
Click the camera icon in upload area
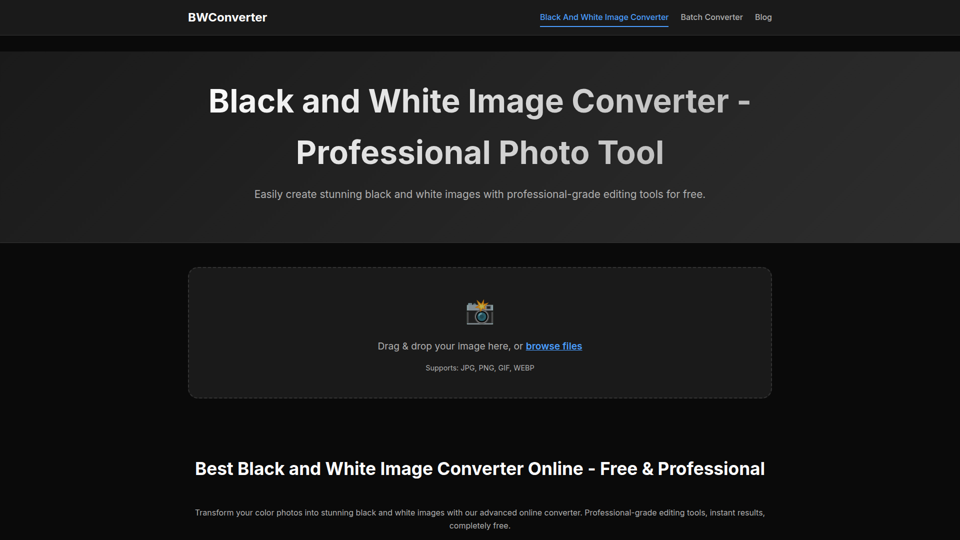(480, 312)
